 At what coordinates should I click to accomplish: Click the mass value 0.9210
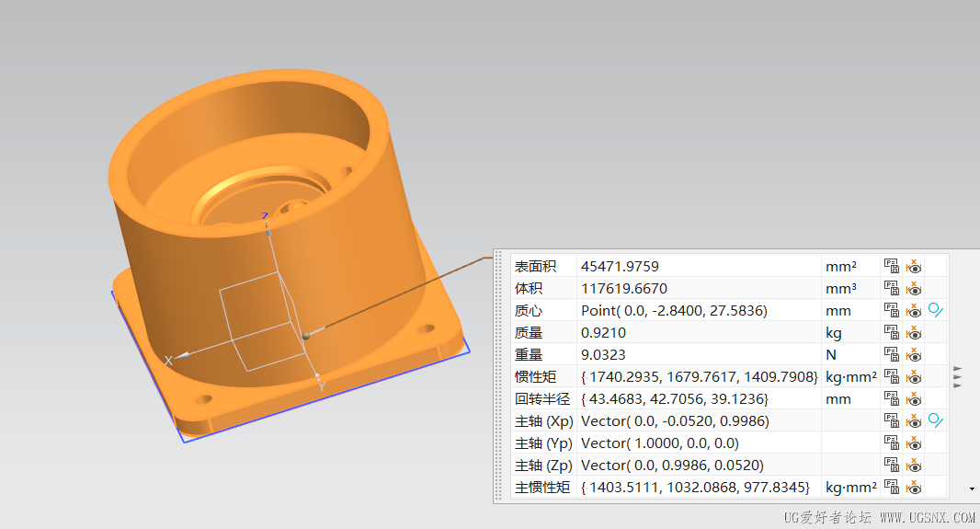[603, 333]
